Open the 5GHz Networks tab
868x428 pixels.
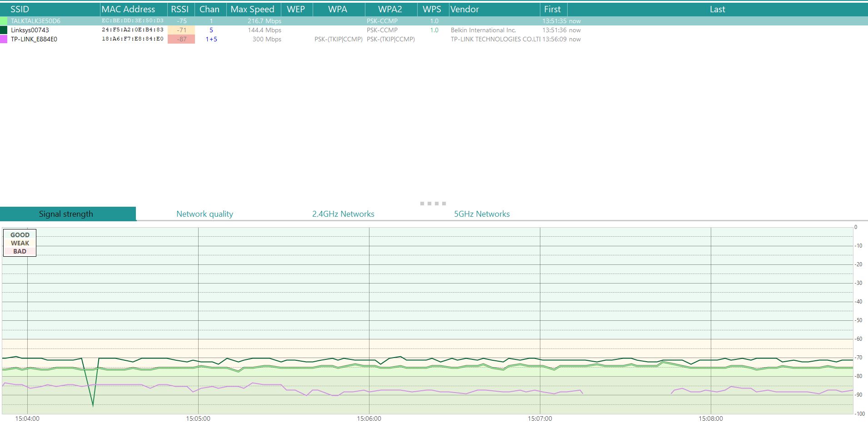pyautogui.click(x=482, y=214)
